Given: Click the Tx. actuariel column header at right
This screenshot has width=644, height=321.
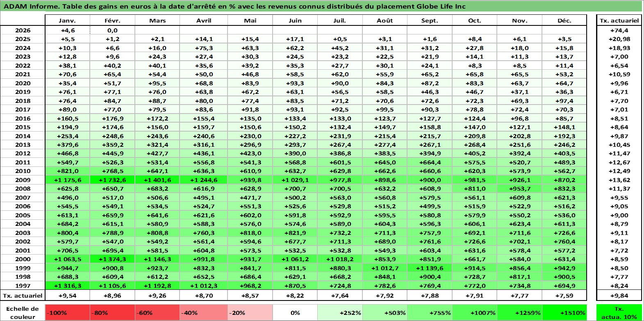Looking at the screenshot, I should point(619,20).
